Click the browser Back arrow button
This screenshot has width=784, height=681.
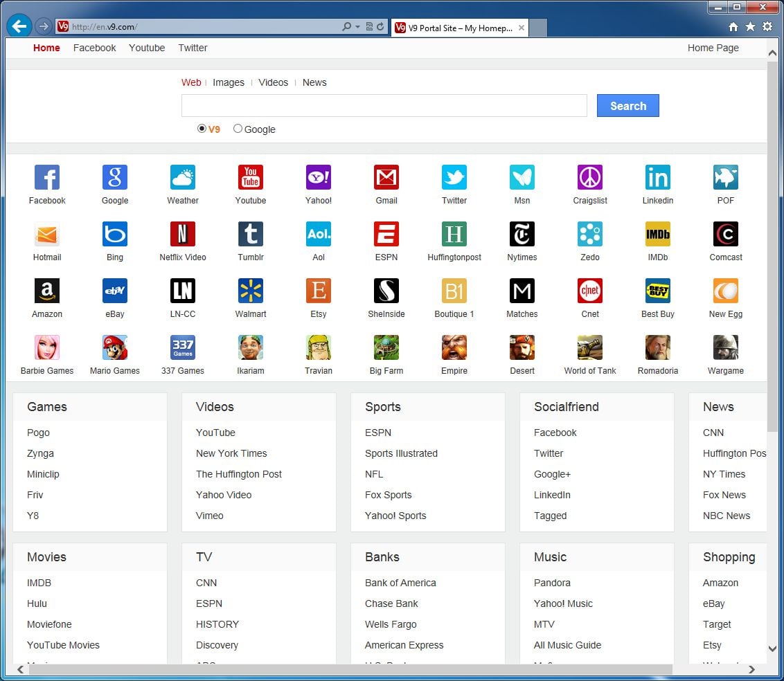[x=19, y=27]
